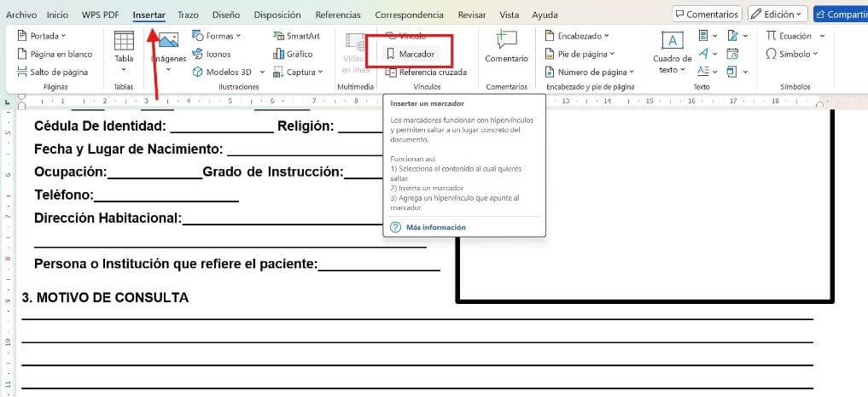Open the Comentarios pane button
This screenshot has width=868, height=397.
point(708,15)
